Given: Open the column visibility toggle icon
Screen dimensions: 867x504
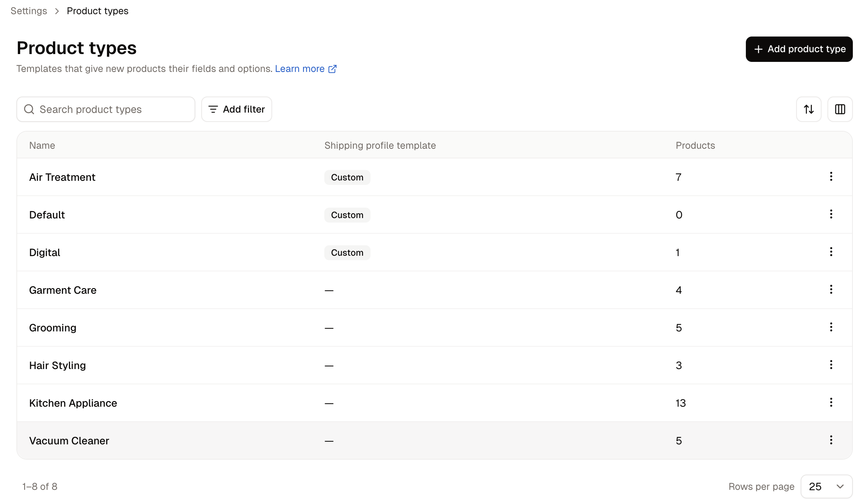Looking at the screenshot, I should [x=840, y=109].
